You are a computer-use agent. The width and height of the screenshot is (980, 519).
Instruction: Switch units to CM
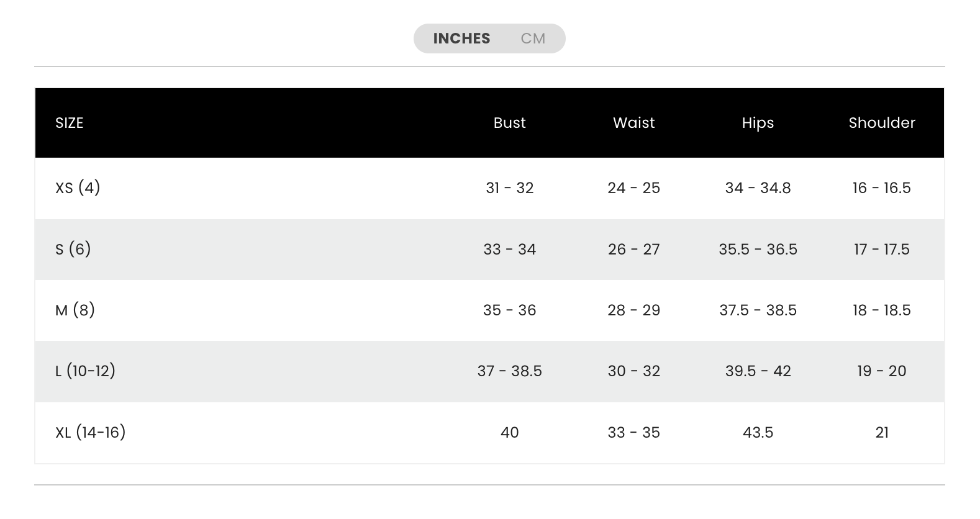pyautogui.click(x=533, y=38)
